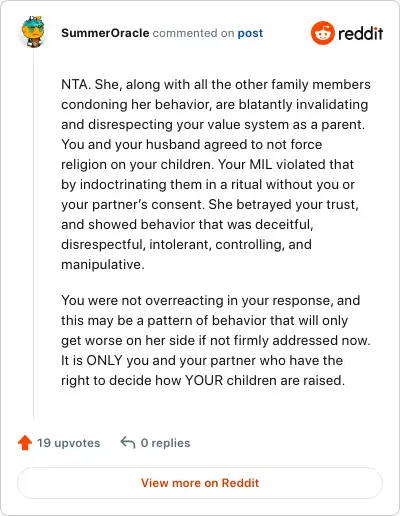Screen dimensions: 400x516
Task: Upvote with the orange arrow icon
Action: tap(25, 443)
